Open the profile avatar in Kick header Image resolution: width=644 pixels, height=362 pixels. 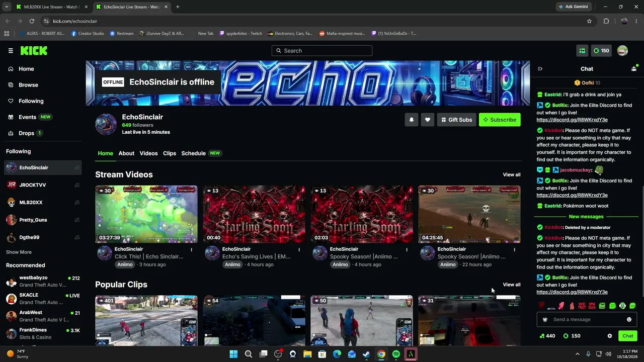(x=622, y=51)
